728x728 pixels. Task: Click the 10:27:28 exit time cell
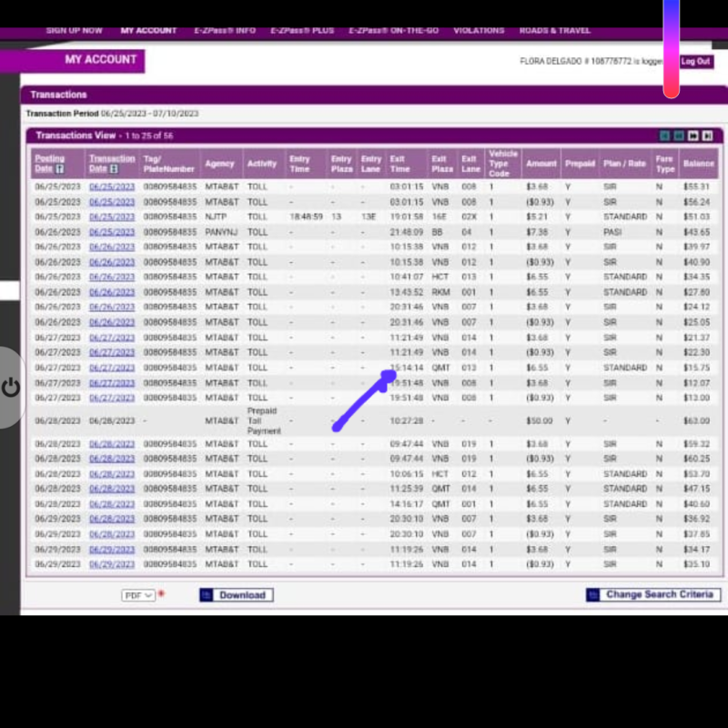pos(407,421)
